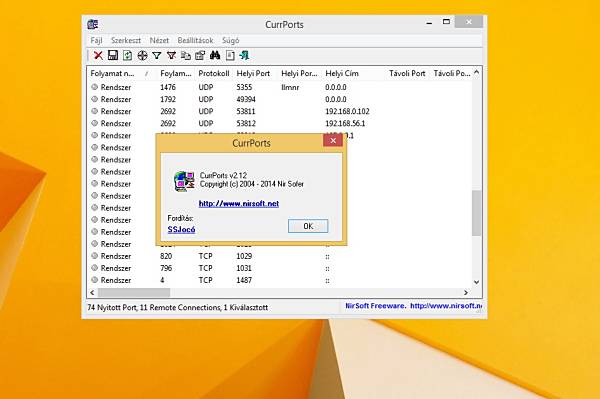Screen dimensions: 600x399
Task: Click the page report toolbar icon
Action: [x=230, y=55]
